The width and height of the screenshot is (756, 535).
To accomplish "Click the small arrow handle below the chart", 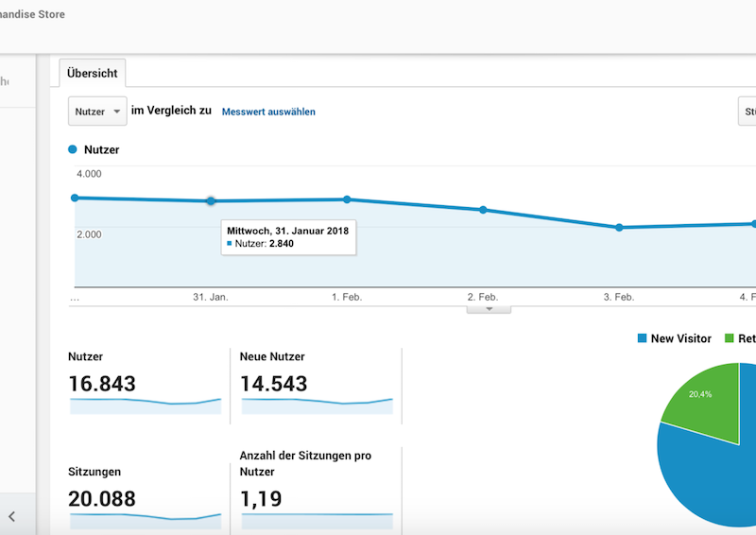I will 489,308.
